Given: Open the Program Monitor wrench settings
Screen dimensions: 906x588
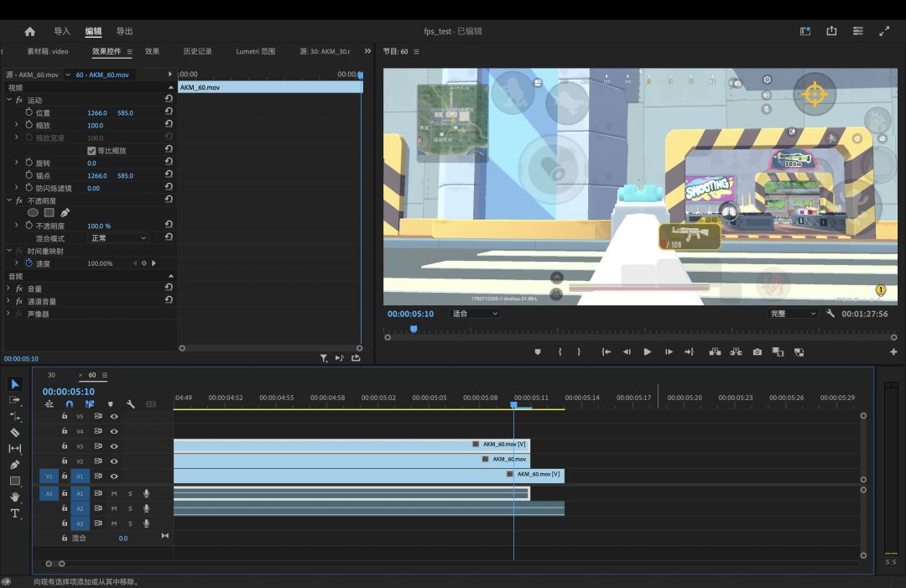Looking at the screenshot, I should pos(830,314).
